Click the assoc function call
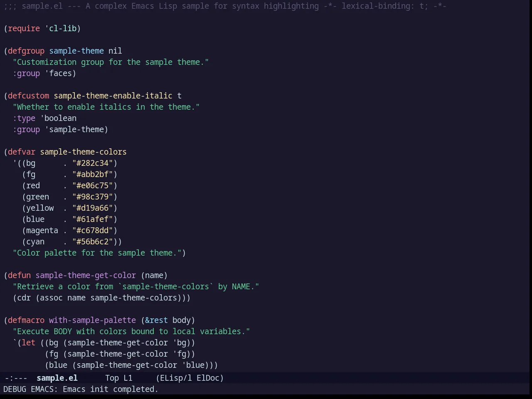 pyautogui.click(x=52, y=298)
